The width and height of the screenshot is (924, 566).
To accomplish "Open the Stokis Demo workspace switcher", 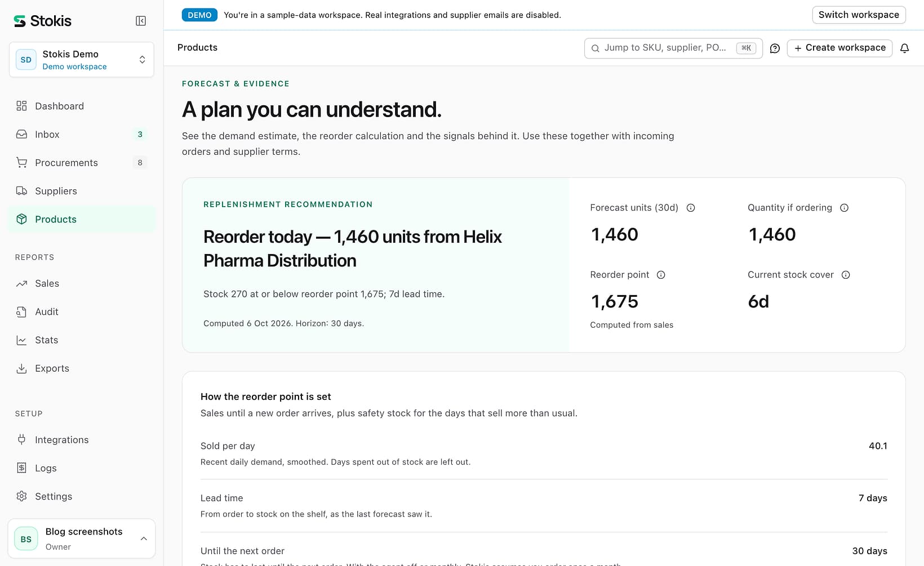I will (x=82, y=60).
